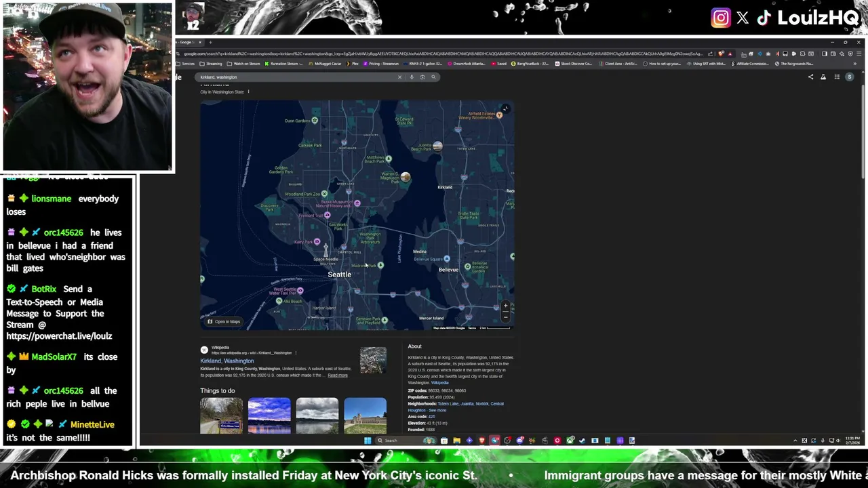Click the Woodland Park Zoo map pin
This screenshot has height=488, width=868.
click(325, 195)
